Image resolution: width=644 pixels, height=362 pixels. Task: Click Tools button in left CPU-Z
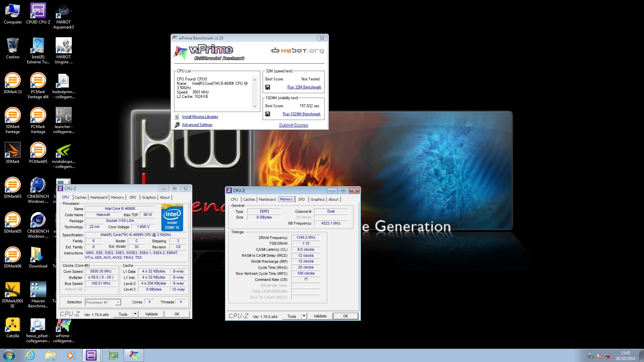123,314
